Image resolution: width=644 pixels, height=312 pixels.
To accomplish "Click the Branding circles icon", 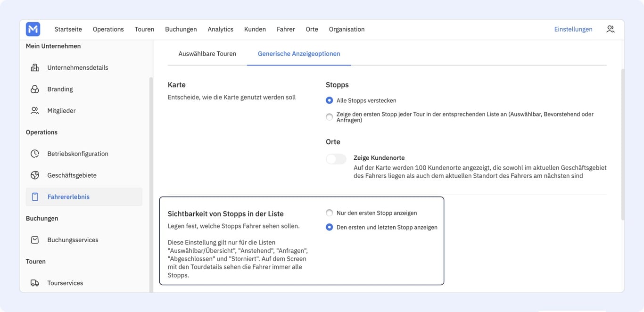I will pyautogui.click(x=35, y=89).
